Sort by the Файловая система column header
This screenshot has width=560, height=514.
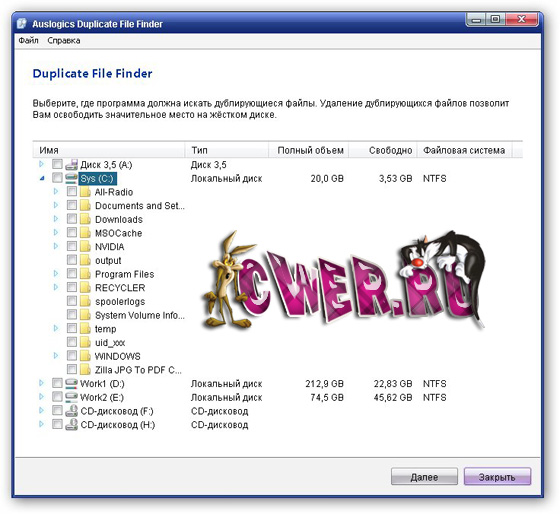pyautogui.click(x=464, y=150)
